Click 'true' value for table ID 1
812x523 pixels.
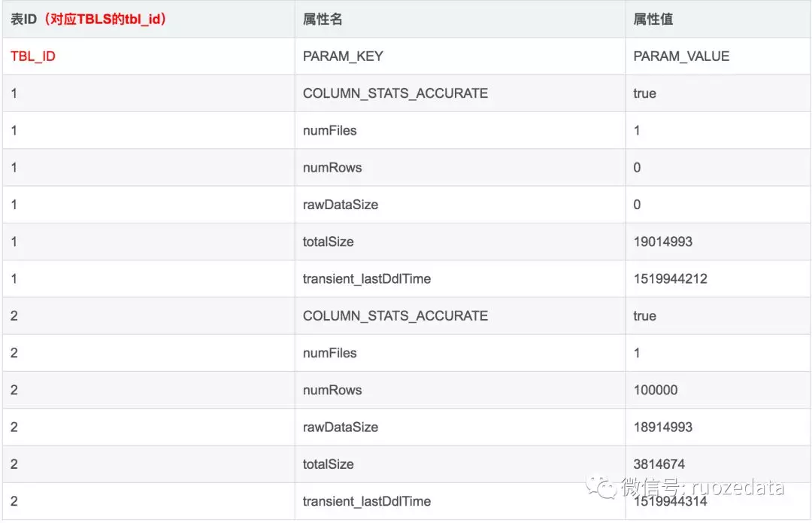tap(644, 93)
